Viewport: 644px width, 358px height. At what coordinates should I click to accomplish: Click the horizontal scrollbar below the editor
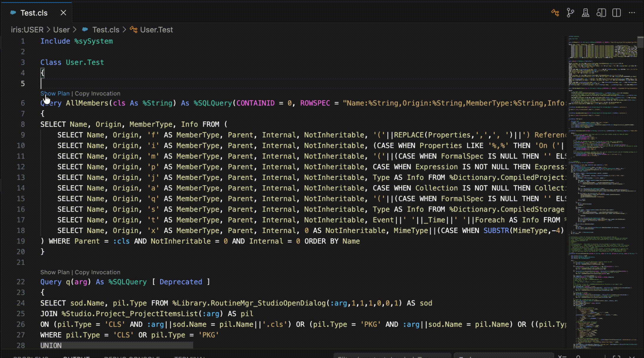(117, 345)
